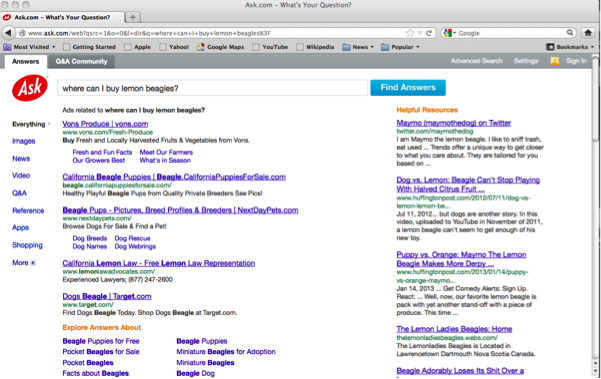Open Maymo on Twitter link

[454, 123]
